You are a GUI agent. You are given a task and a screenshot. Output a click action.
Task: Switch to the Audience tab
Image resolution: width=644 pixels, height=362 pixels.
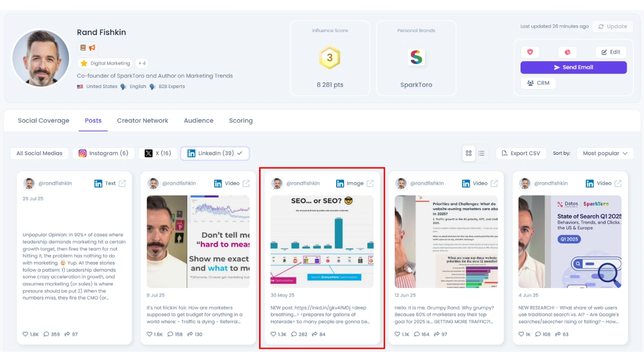(199, 121)
